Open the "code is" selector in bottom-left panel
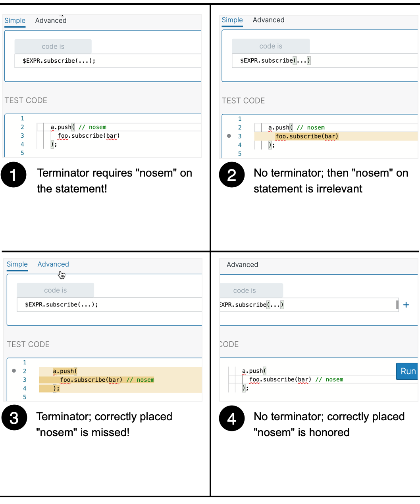Screen dimensions: 420x504 click(x=55, y=290)
